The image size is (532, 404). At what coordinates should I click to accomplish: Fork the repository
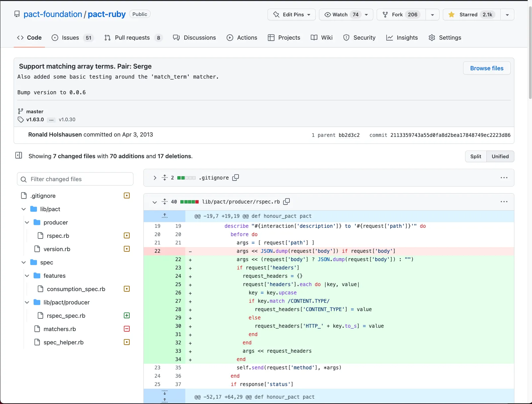(401, 14)
